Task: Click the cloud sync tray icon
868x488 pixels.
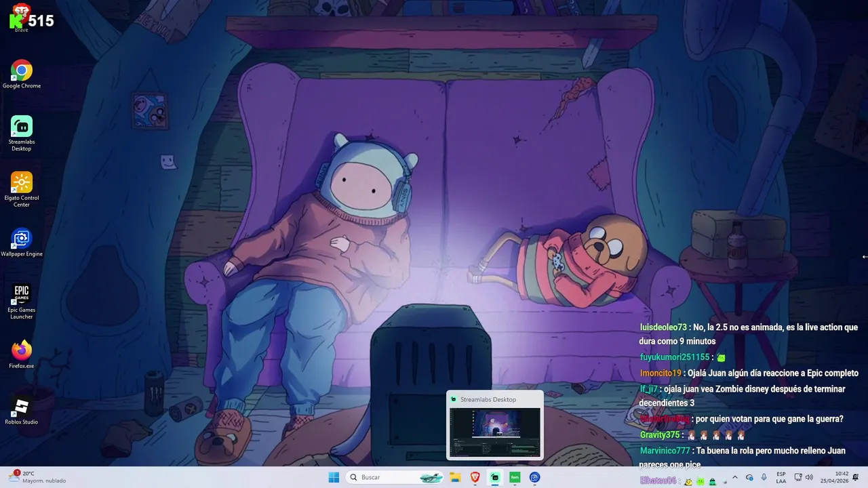Action: pos(749,477)
